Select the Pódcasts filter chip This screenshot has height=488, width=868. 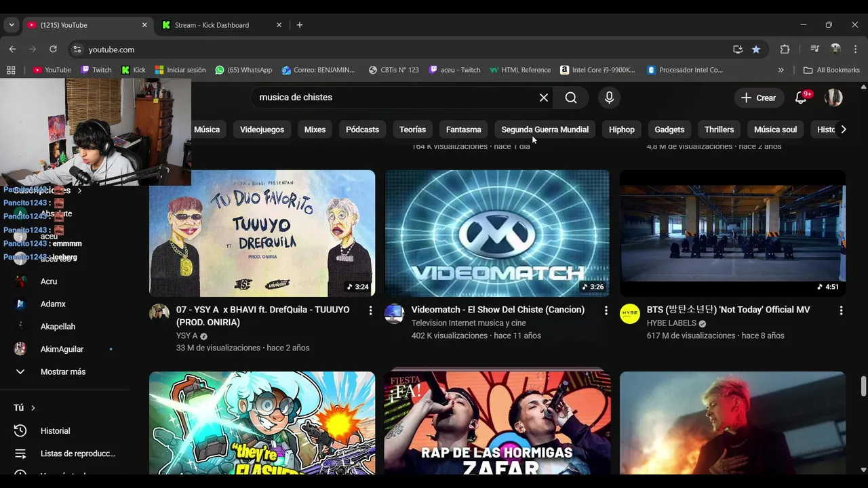362,129
